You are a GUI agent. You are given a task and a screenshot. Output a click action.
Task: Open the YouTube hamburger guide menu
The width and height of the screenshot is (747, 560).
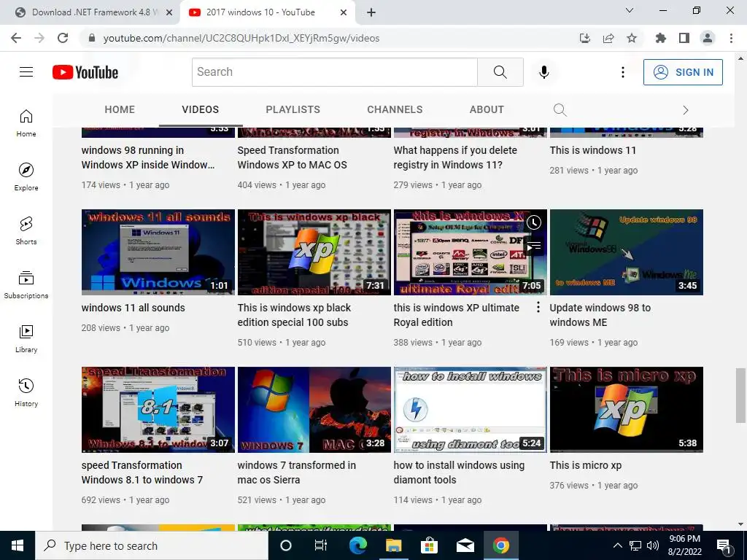(x=26, y=72)
